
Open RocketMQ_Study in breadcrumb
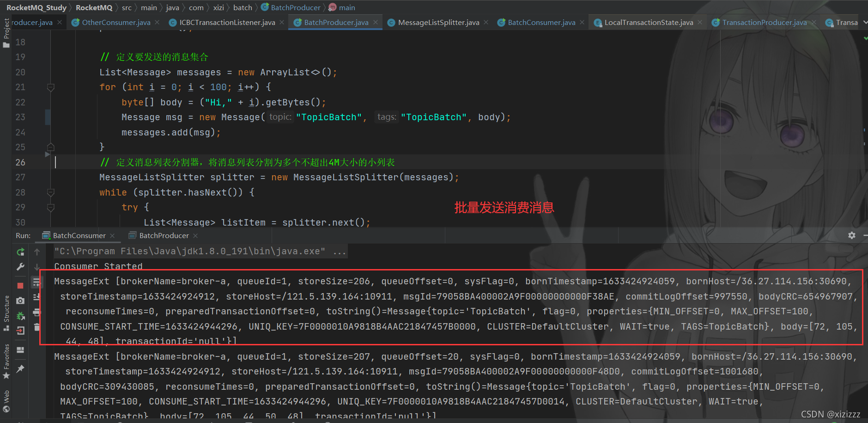click(x=36, y=7)
